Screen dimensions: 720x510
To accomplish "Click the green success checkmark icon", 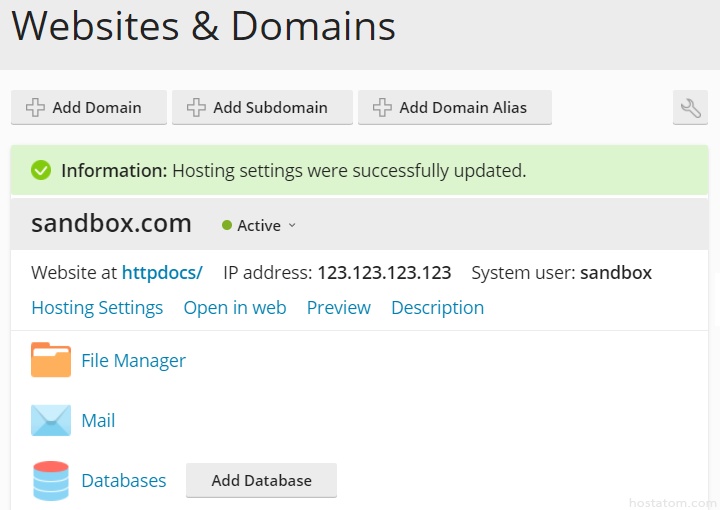I will [x=41, y=171].
